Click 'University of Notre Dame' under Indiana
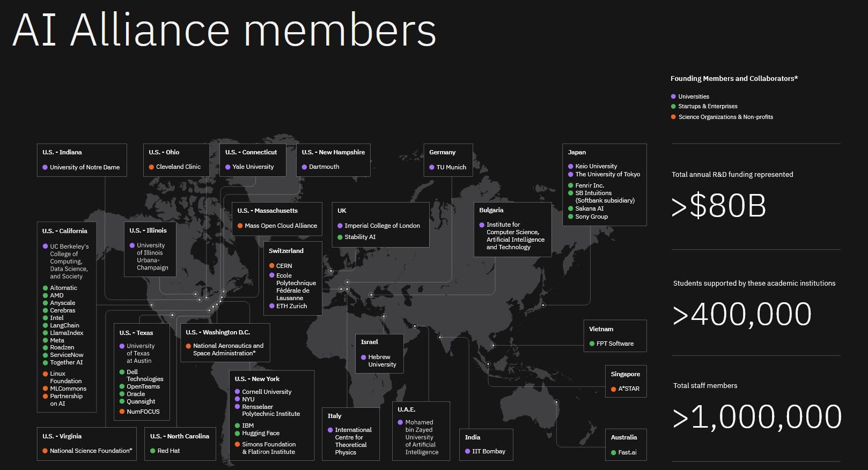The width and height of the screenshot is (868, 470). [x=85, y=167]
